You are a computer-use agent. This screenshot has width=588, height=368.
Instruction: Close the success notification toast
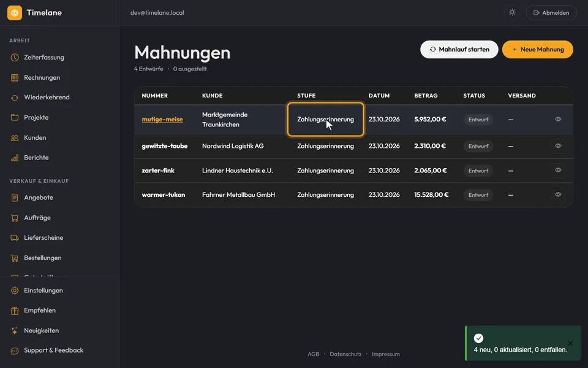coord(570,343)
